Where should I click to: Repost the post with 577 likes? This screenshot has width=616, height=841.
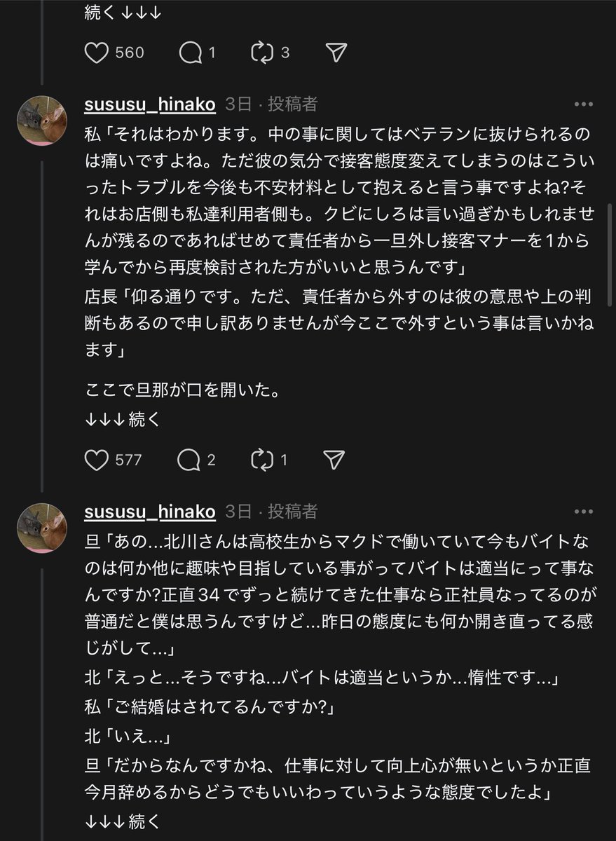pyautogui.click(x=261, y=460)
